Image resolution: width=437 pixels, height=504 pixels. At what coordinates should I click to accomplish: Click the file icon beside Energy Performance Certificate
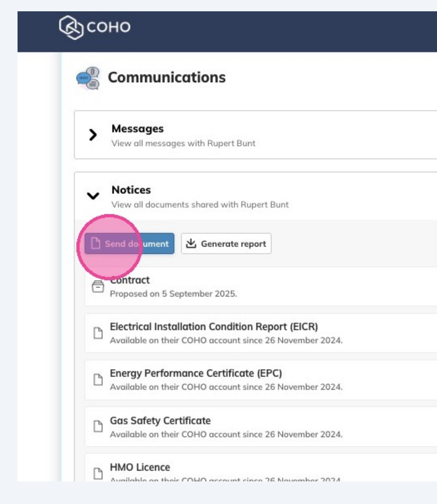(x=98, y=380)
